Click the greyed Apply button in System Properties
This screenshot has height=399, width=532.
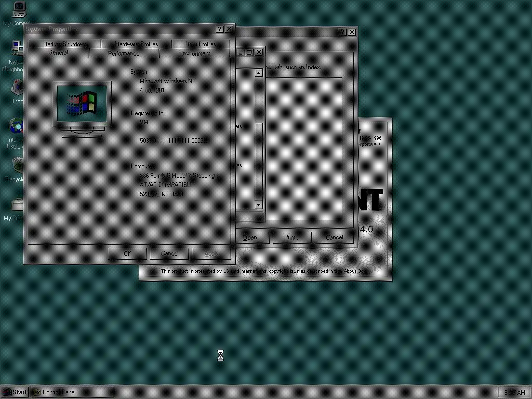(x=212, y=254)
